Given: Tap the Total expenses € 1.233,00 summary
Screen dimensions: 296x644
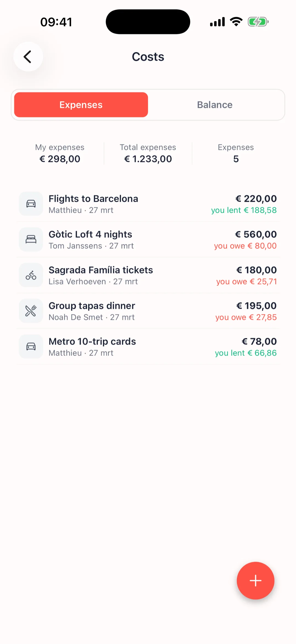Looking at the screenshot, I should [148, 153].
